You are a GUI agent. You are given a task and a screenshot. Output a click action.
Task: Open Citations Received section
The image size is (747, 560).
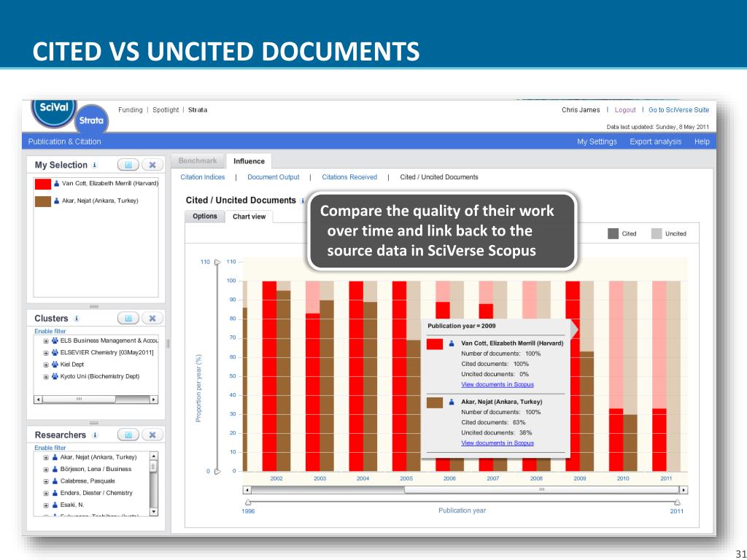click(349, 177)
